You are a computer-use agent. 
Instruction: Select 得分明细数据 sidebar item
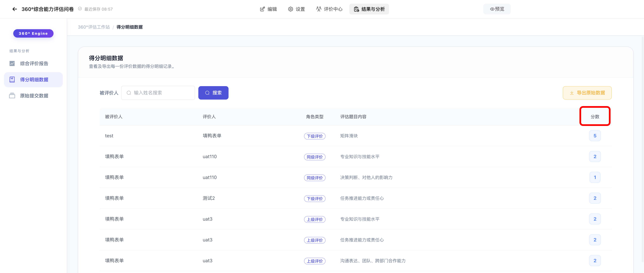tap(34, 80)
